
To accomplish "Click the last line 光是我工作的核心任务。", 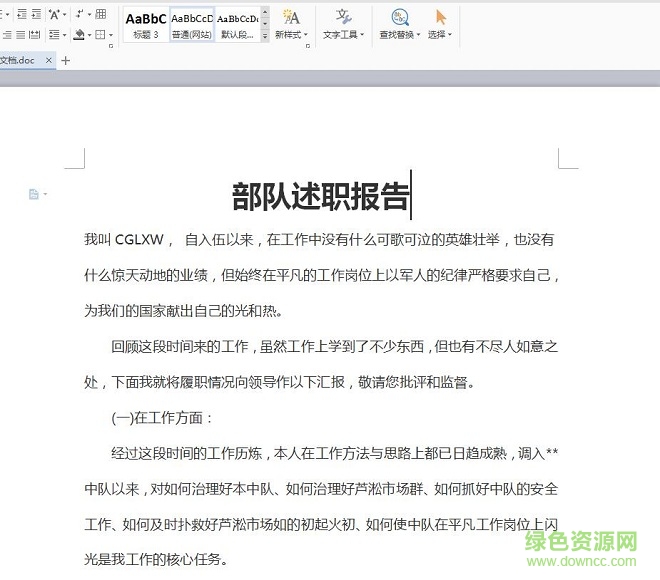I will pyautogui.click(x=156, y=559).
